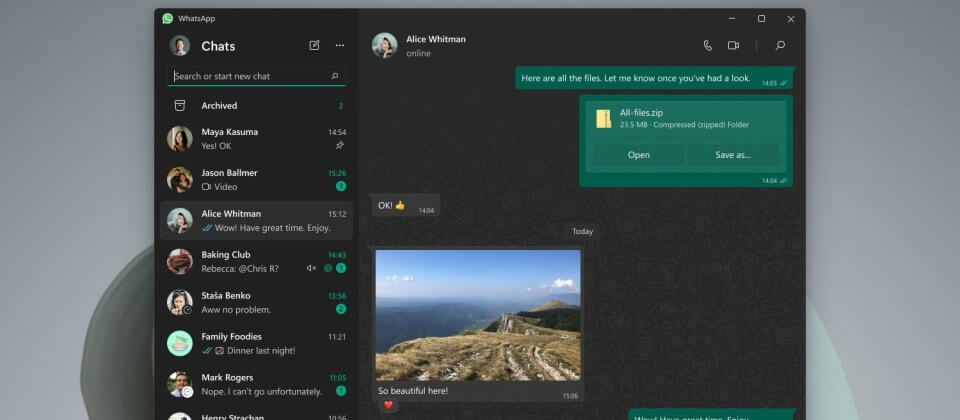Select Alice Whitman chat in the list
The height and width of the screenshot is (420, 960).
pyautogui.click(x=257, y=220)
